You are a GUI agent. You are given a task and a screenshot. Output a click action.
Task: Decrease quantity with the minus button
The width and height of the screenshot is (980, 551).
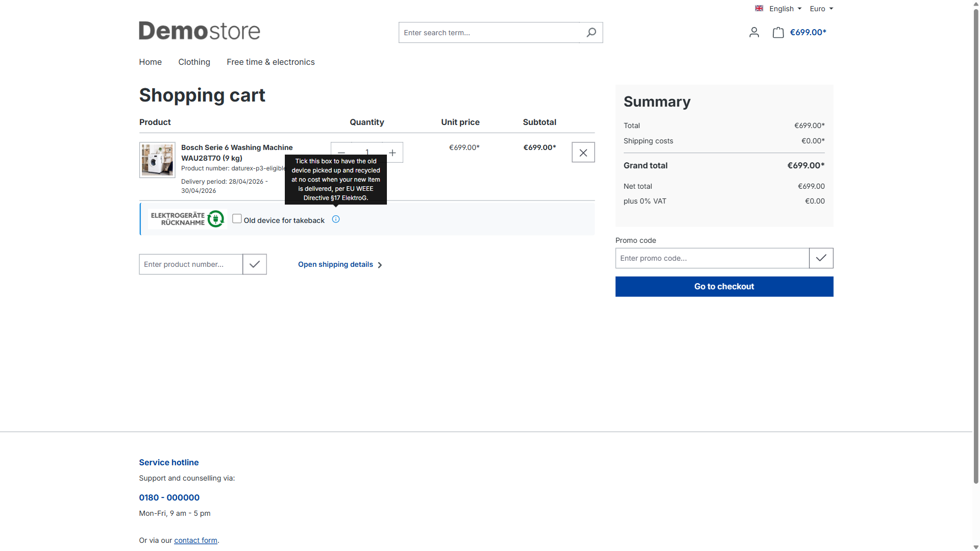[341, 153]
